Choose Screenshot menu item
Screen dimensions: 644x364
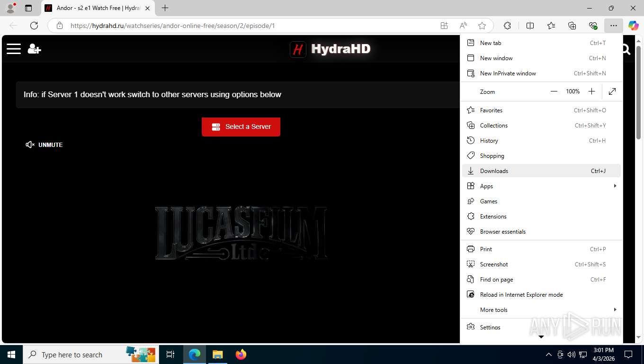[x=541, y=264]
